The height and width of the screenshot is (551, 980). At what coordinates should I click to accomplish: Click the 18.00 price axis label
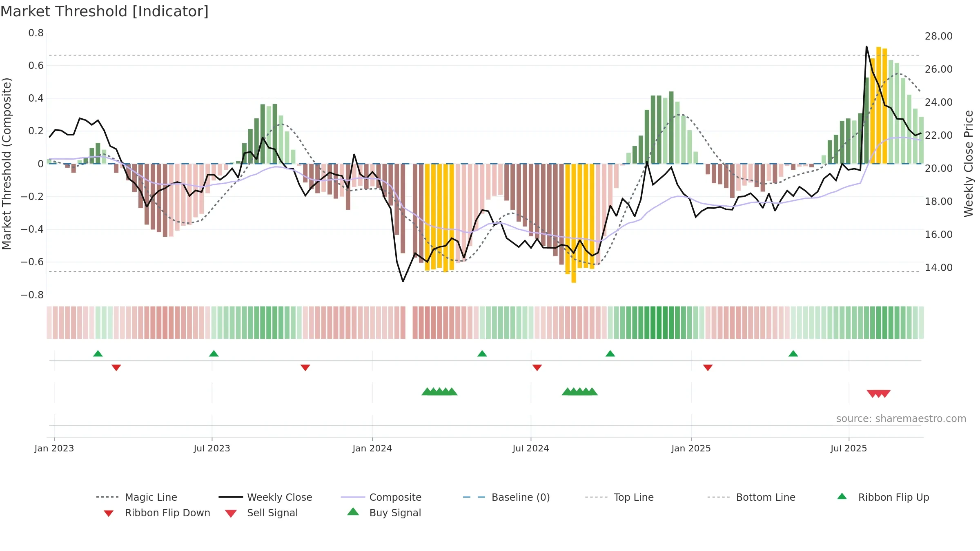[939, 202]
